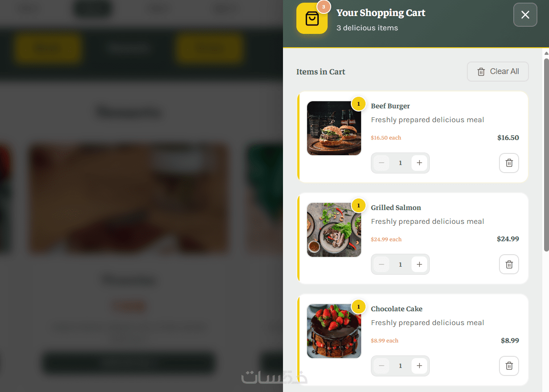Image resolution: width=549 pixels, height=392 pixels.
Task: Increase Beef Burger quantity with plus
Action: [x=419, y=163]
